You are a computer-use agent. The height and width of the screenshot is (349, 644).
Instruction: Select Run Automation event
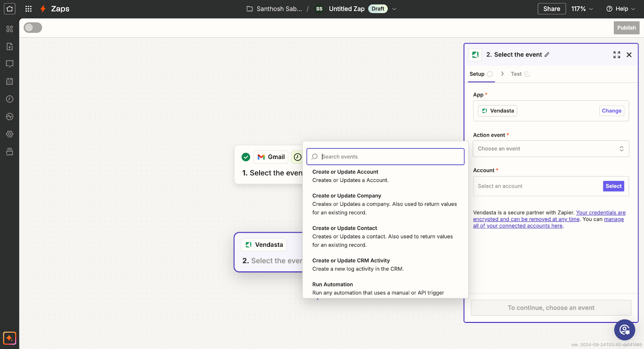click(x=385, y=289)
